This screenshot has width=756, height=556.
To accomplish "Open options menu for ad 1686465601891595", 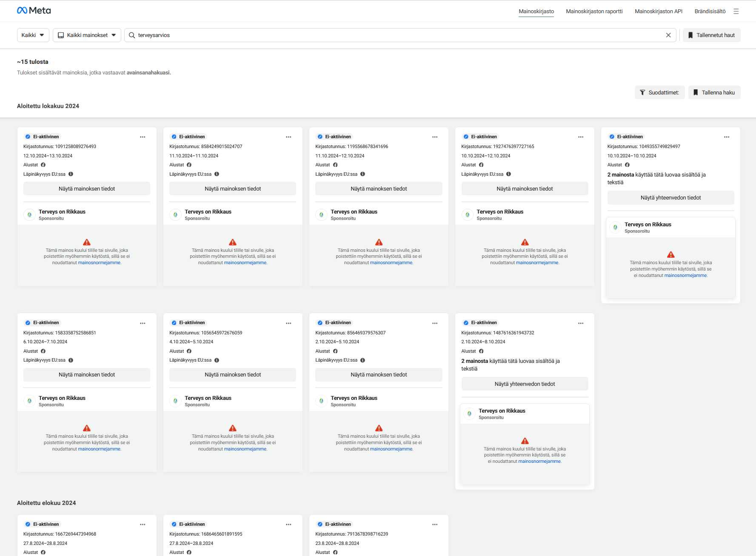I will [x=288, y=525].
